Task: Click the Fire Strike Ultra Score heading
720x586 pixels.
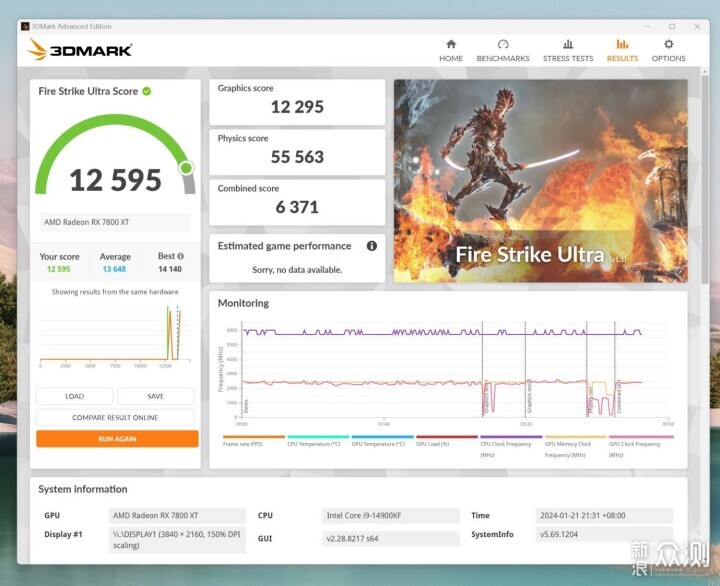Action: pos(88,91)
